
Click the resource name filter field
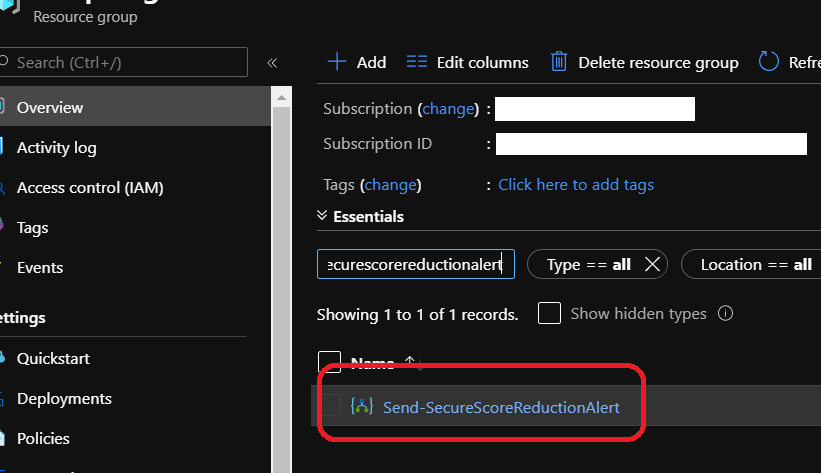coord(415,264)
